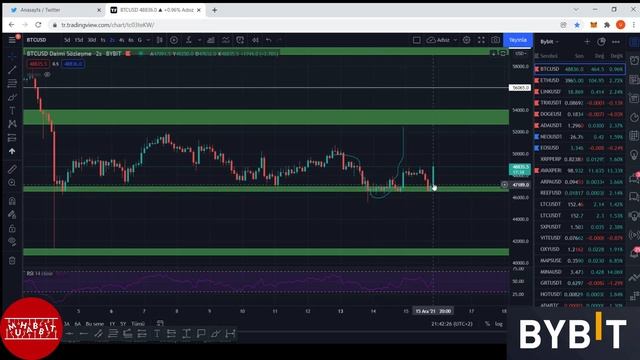Reload the page in browser
640x360 pixels.
tap(38, 25)
